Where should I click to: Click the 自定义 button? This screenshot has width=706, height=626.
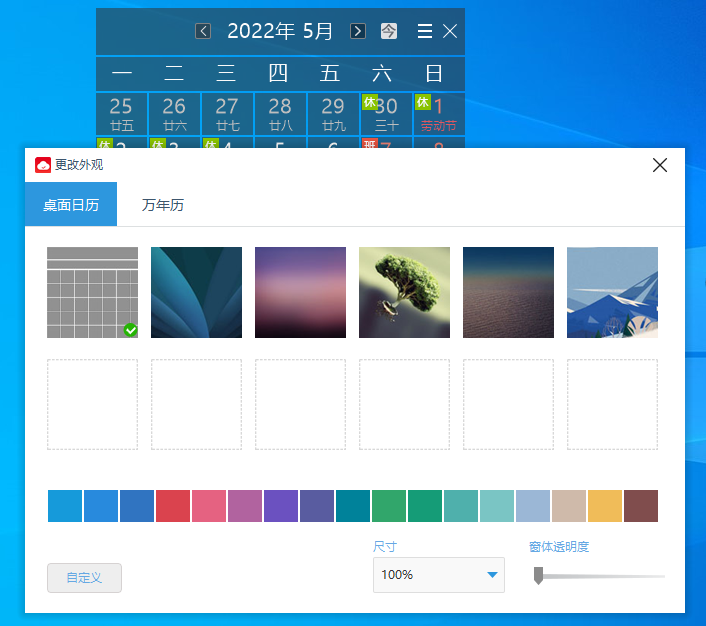(84, 578)
